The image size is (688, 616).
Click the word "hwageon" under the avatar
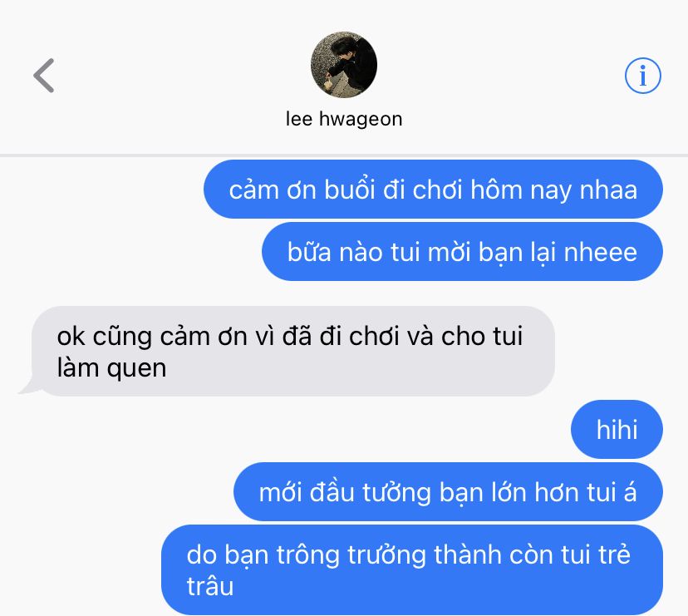[x=361, y=120]
